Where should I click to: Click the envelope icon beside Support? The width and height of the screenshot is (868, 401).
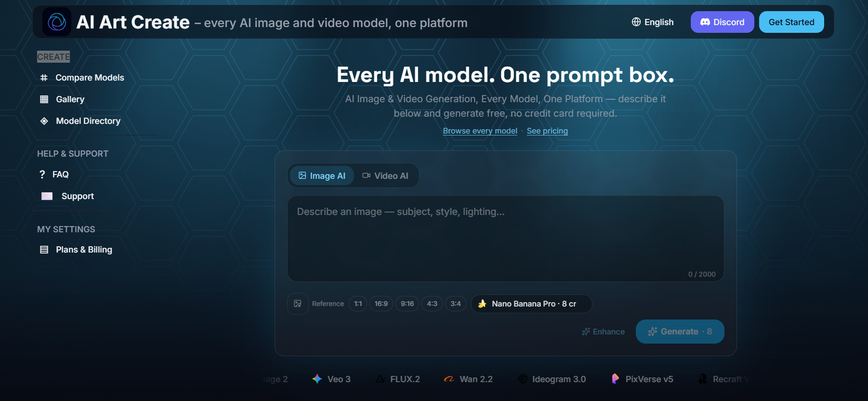pos(47,196)
